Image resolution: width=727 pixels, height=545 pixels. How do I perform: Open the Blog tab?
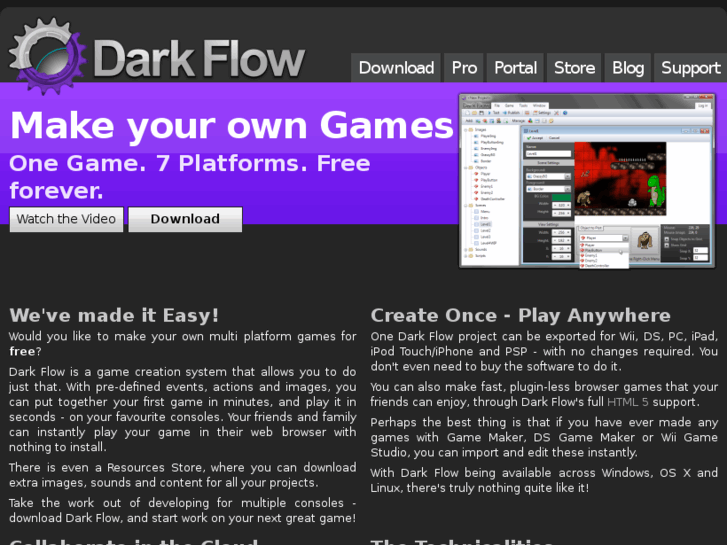(628, 68)
